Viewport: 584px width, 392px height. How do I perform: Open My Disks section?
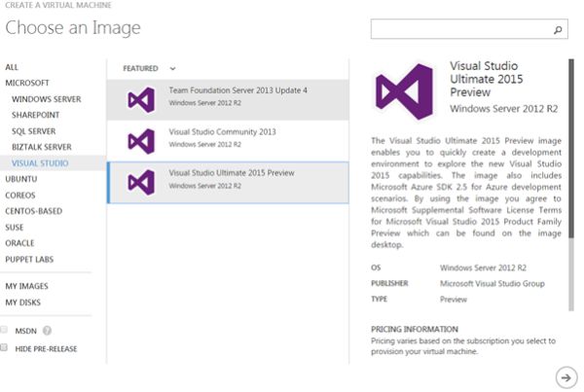23,303
